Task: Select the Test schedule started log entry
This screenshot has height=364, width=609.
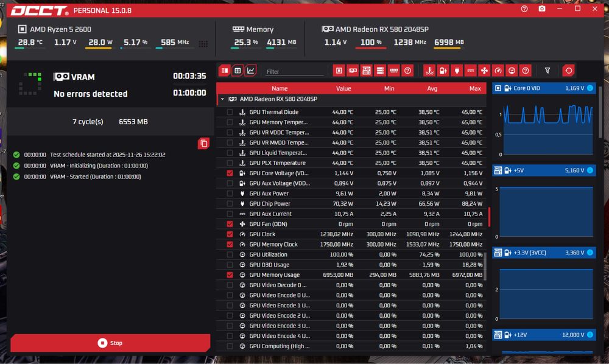Action: tap(108, 155)
